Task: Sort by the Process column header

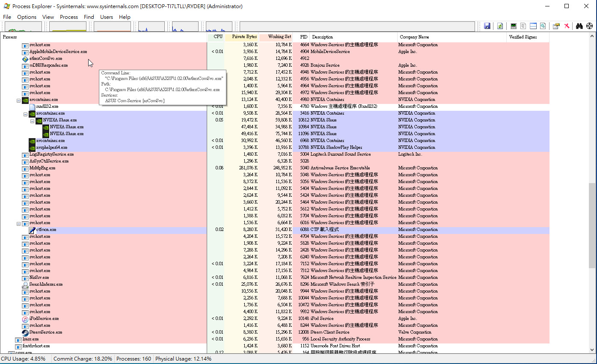Action: click(104, 37)
